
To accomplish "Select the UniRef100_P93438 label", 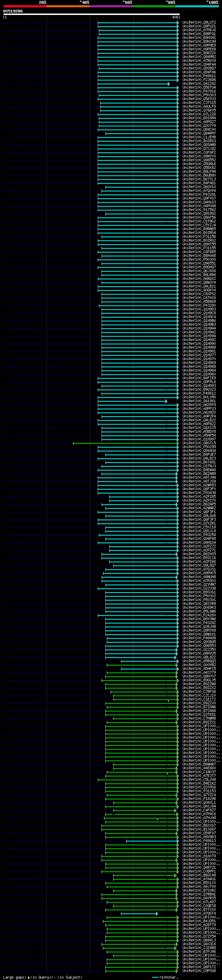I will tap(199, 493).
